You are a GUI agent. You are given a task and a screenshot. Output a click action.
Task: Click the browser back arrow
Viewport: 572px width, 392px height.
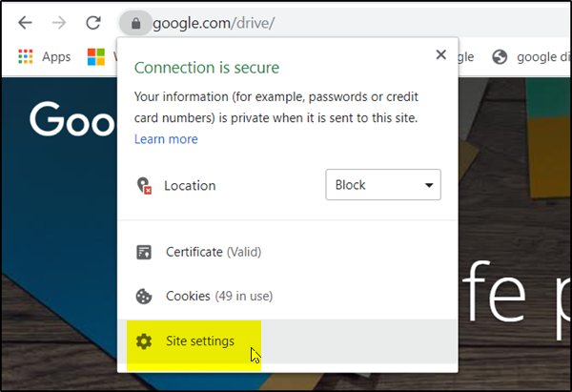pyautogui.click(x=25, y=22)
